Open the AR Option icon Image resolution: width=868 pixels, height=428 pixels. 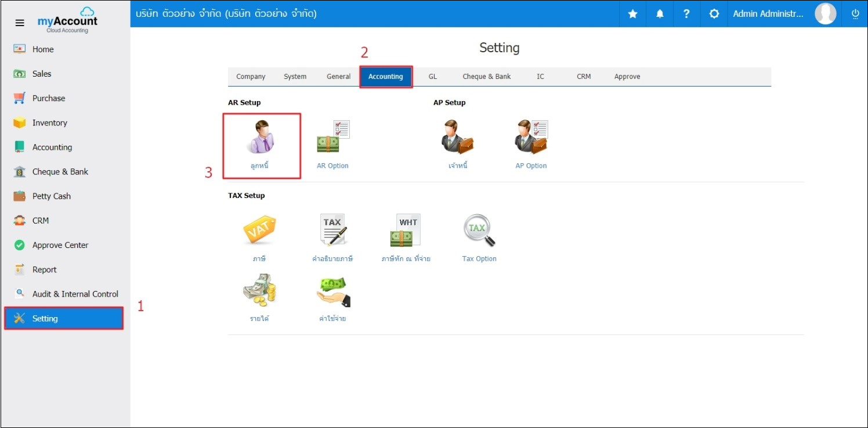point(333,137)
